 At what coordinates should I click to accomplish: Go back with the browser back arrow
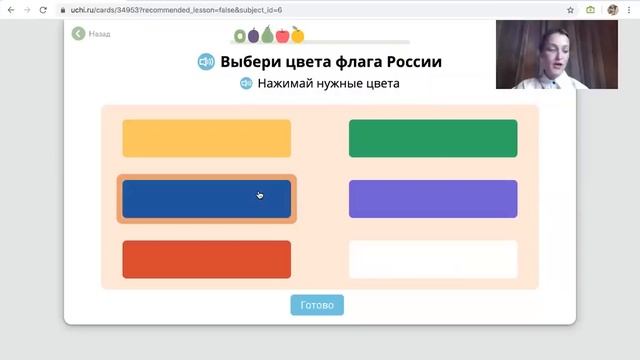click(11, 10)
